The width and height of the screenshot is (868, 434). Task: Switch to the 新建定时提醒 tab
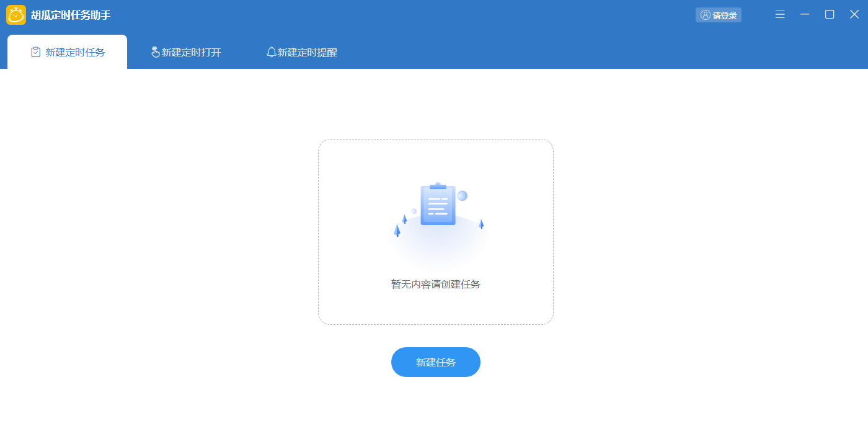pyautogui.click(x=301, y=52)
